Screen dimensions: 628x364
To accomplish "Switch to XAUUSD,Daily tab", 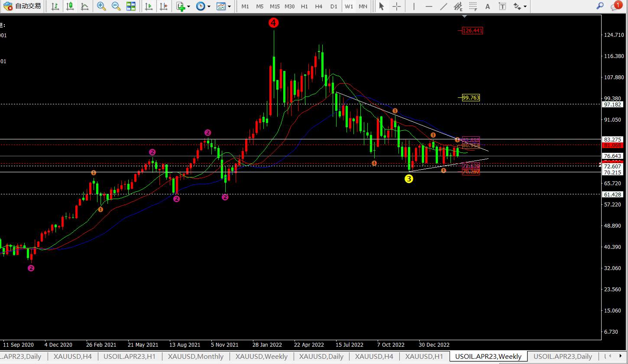I will coord(321,357).
